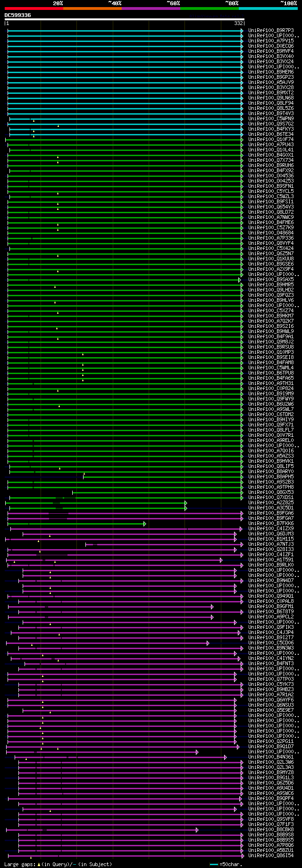The height and width of the screenshot is (868, 302).
Task: Select the UniRef100_C5WZL3 label
Action: pos(271,196)
